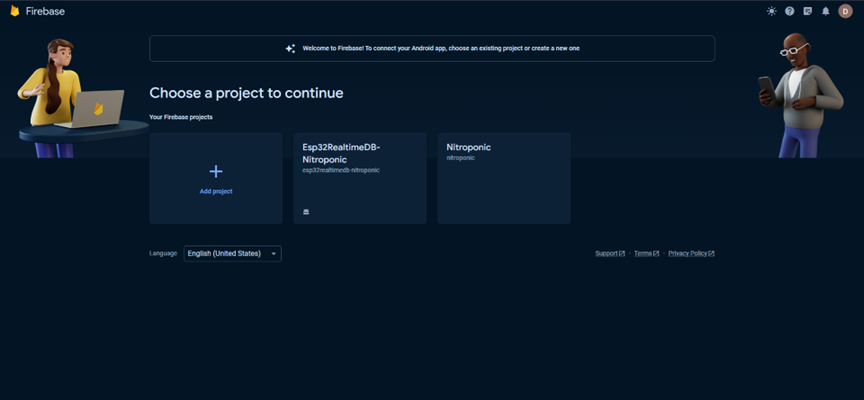Click the 'Welcome to Firebase!' banner text

click(441, 48)
